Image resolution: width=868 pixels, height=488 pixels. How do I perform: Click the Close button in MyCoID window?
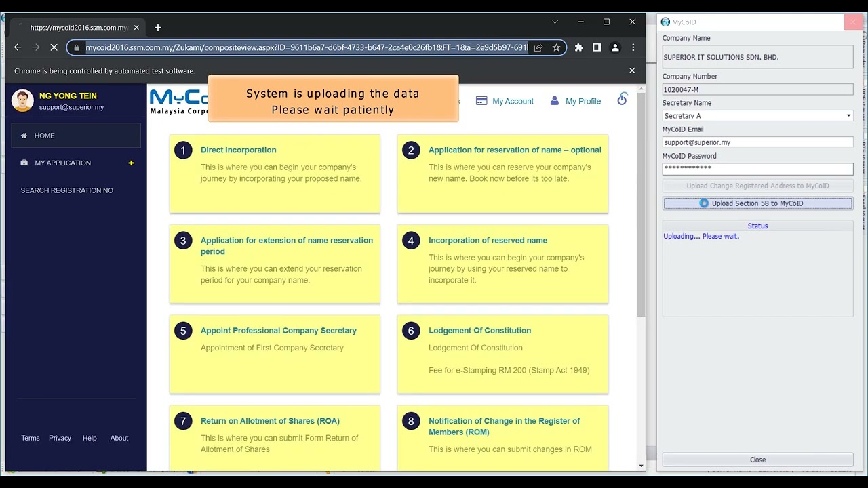[x=757, y=460]
